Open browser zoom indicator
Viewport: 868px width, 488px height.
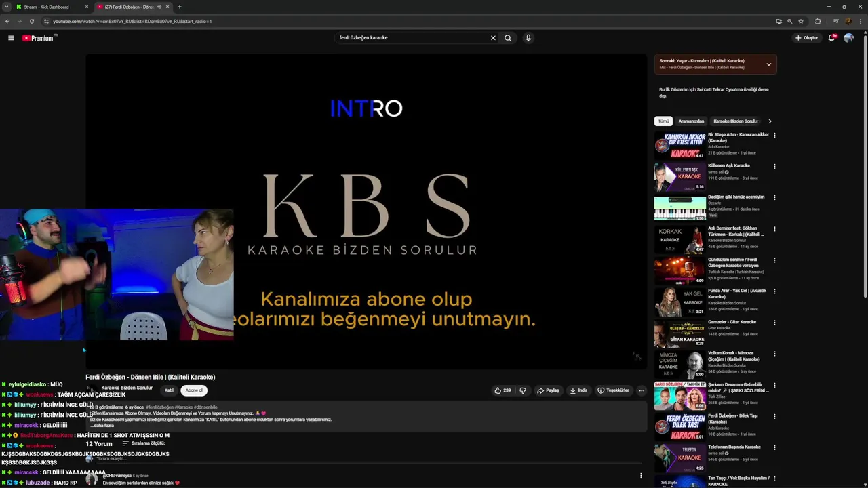789,21
